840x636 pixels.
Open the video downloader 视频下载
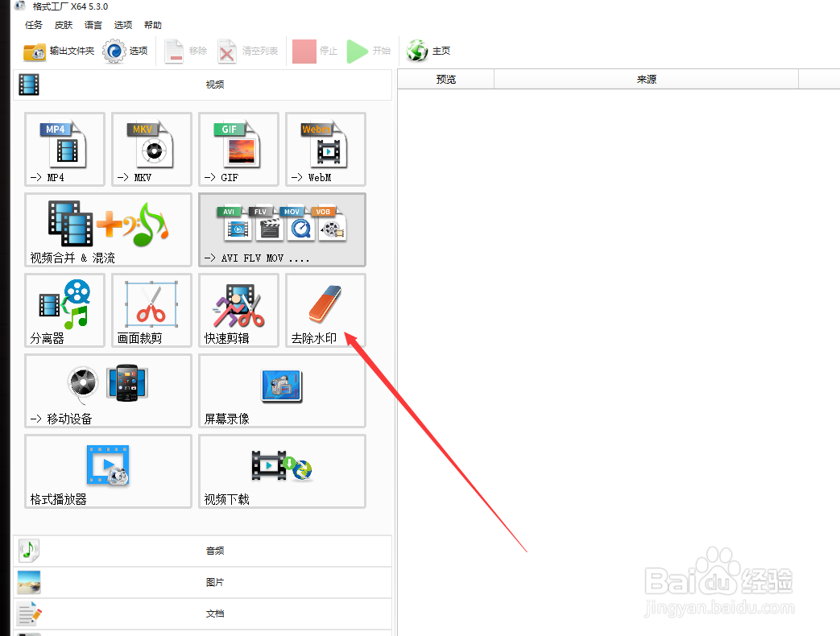[x=283, y=471]
